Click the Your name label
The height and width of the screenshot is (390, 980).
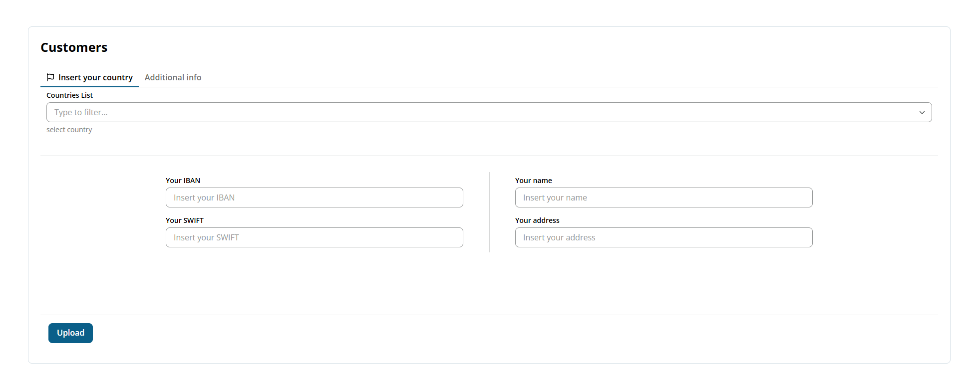[x=533, y=181]
